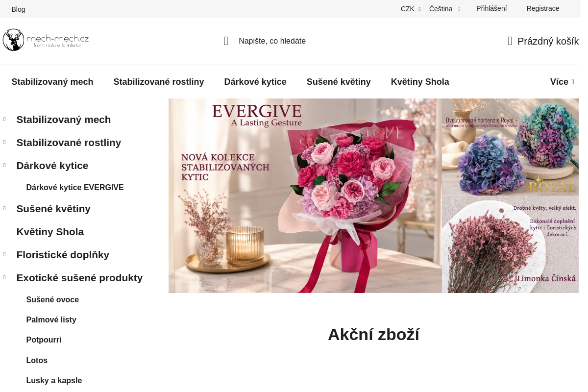Click the Akční zboží heading

pyautogui.click(x=373, y=335)
